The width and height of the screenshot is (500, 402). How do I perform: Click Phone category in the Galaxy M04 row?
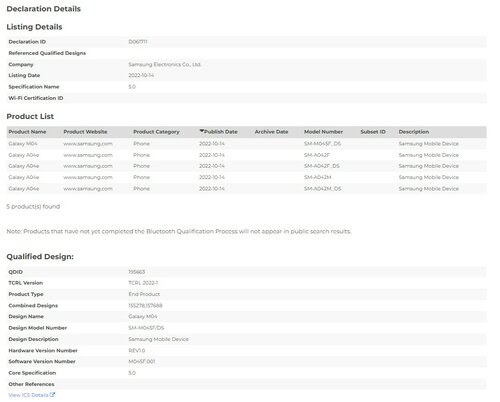[x=141, y=144]
